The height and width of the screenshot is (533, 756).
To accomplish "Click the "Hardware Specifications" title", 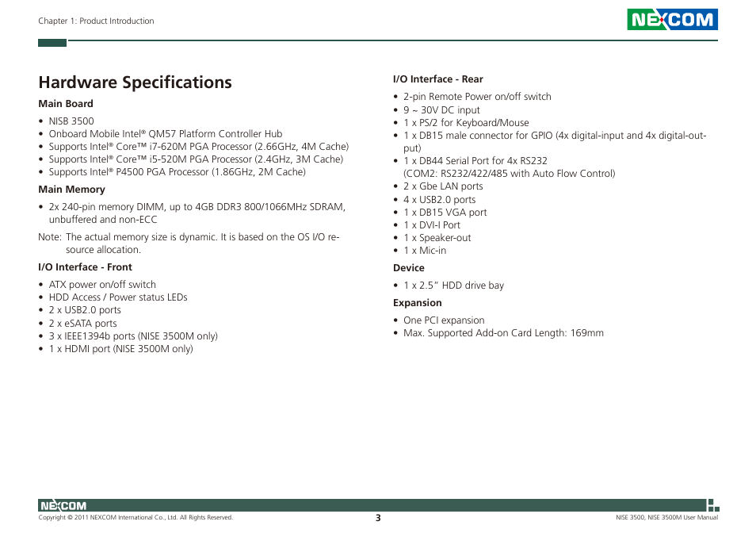I will coord(135,82).
